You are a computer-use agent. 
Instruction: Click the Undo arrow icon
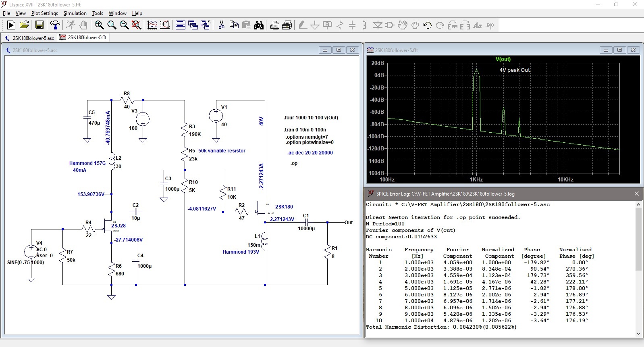tap(427, 25)
